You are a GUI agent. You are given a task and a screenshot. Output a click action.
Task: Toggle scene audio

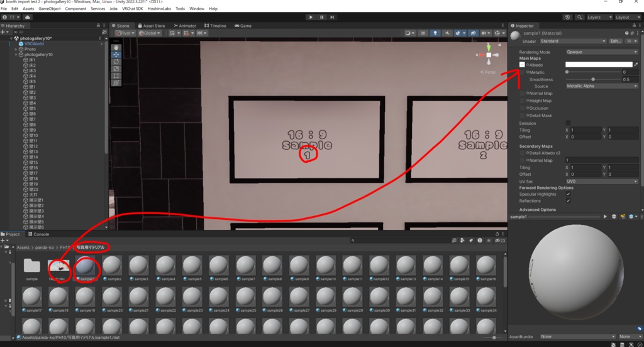447,33
